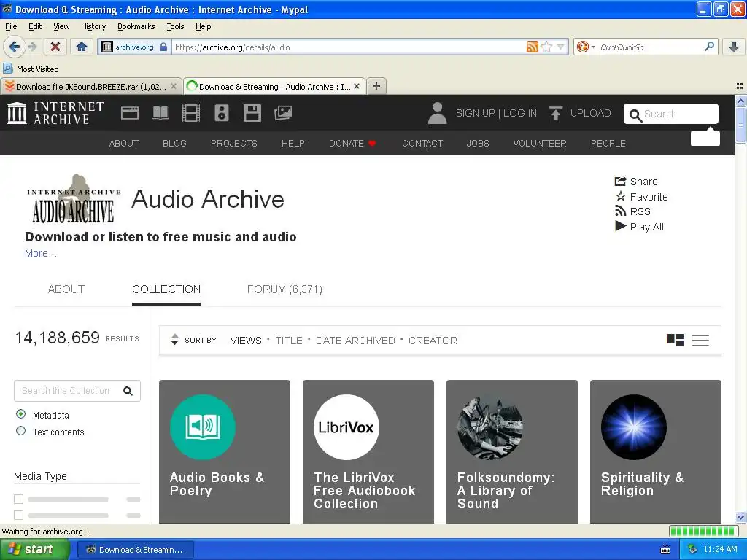Select the Metadata radio button
The width and height of the screenshot is (747, 560).
[x=20, y=414]
